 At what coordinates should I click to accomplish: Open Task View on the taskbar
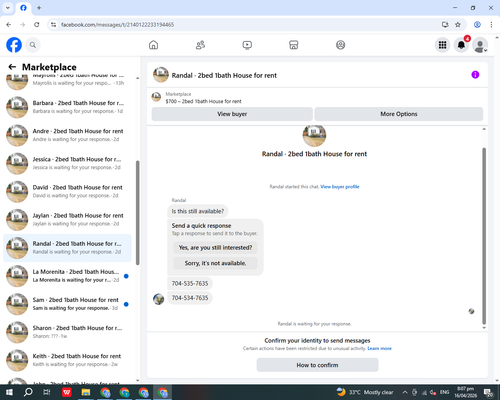click(x=47, y=392)
